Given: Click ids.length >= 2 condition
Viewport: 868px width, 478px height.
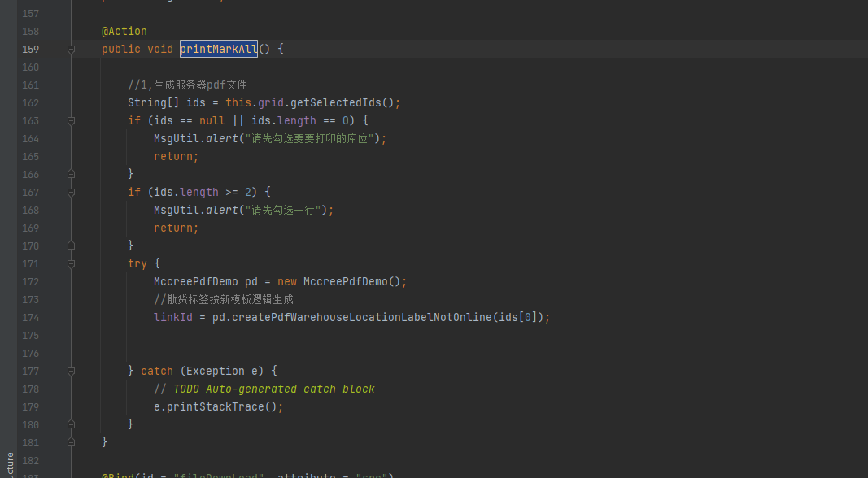Looking at the screenshot, I should tap(203, 193).
